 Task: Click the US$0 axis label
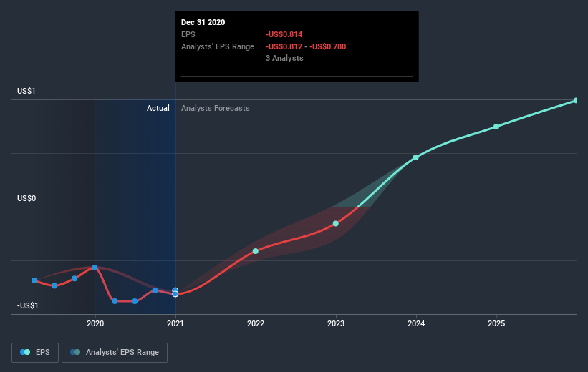(x=26, y=198)
